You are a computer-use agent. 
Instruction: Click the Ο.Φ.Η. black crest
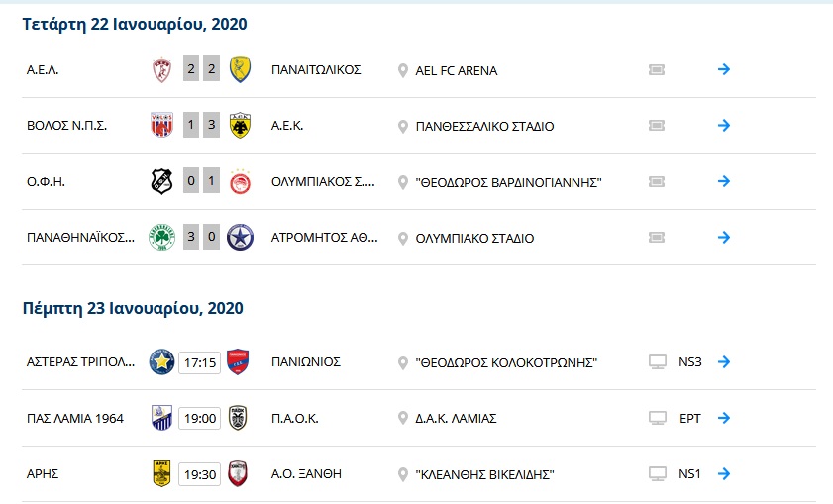[162, 181]
